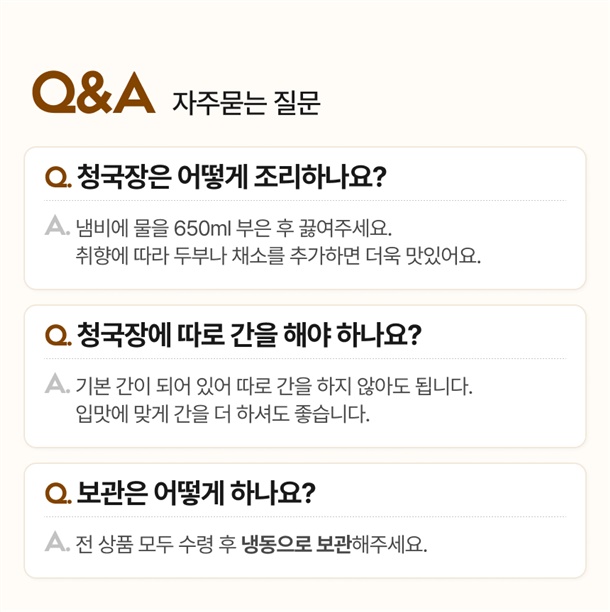The width and height of the screenshot is (610, 612).
Task: Click the line '입맛에 맞게 간을 더 하셔도 좋습니다.'
Action: point(223,414)
